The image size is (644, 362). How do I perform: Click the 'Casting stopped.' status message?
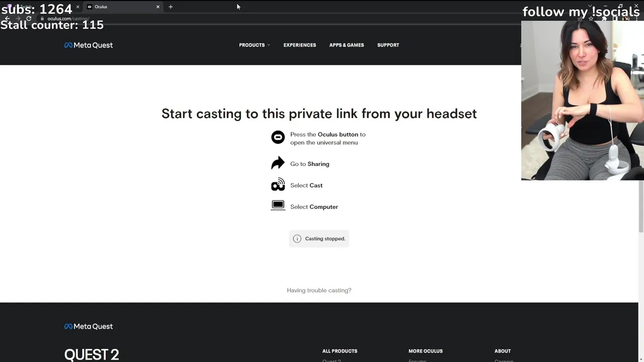click(319, 239)
